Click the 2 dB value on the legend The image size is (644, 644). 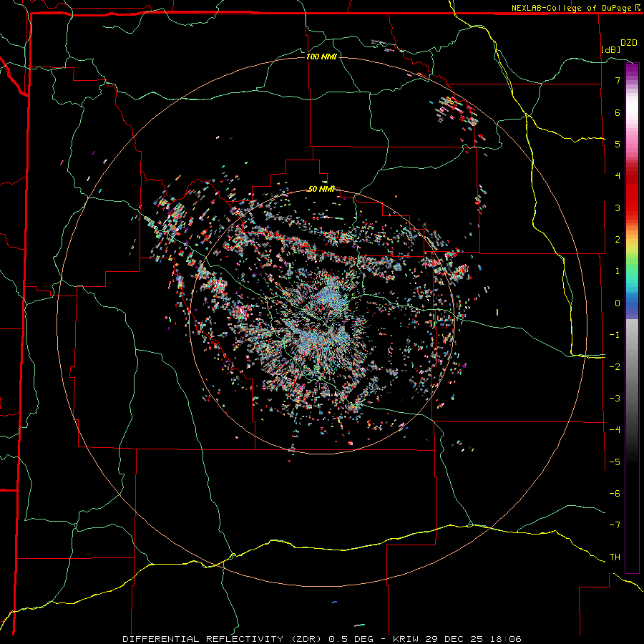tap(618, 240)
